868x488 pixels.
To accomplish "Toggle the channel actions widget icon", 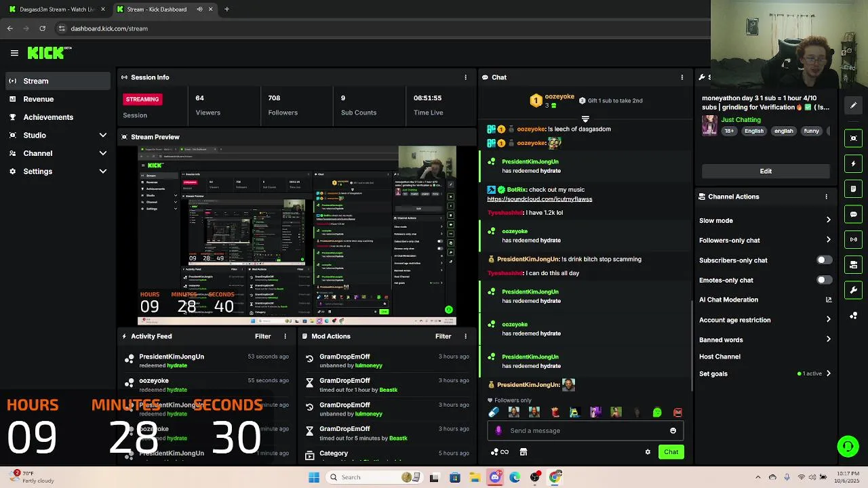I will tap(853, 265).
